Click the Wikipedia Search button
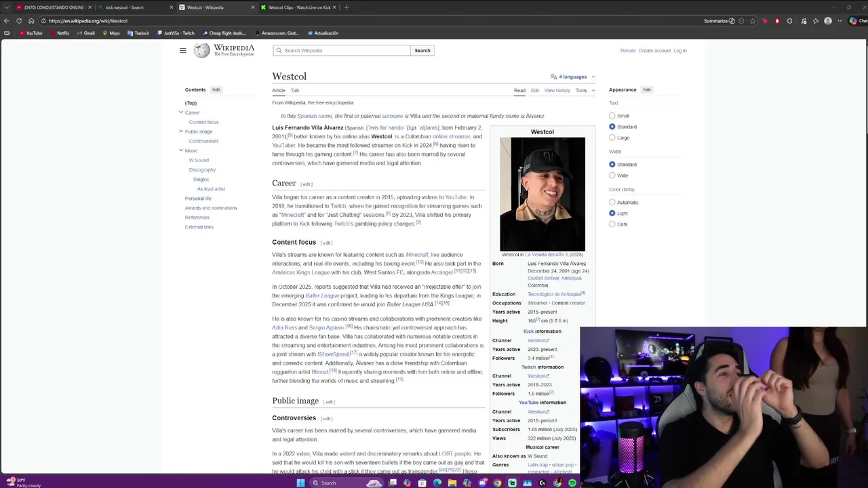The image size is (868, 488). click(x=422, y=50)
